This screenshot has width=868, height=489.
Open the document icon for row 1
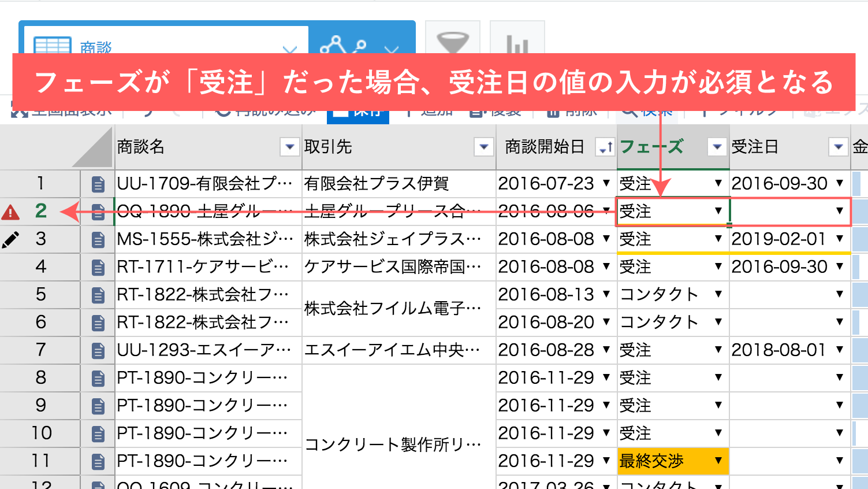point(98,184)
